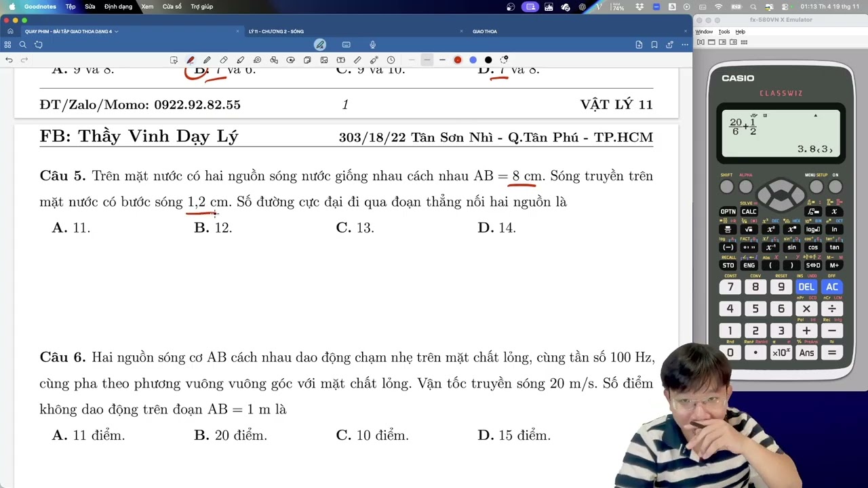Click the calculator Ans key
Image resolution: width=868 pixels, height=488 pixels.
coord(806,352)
